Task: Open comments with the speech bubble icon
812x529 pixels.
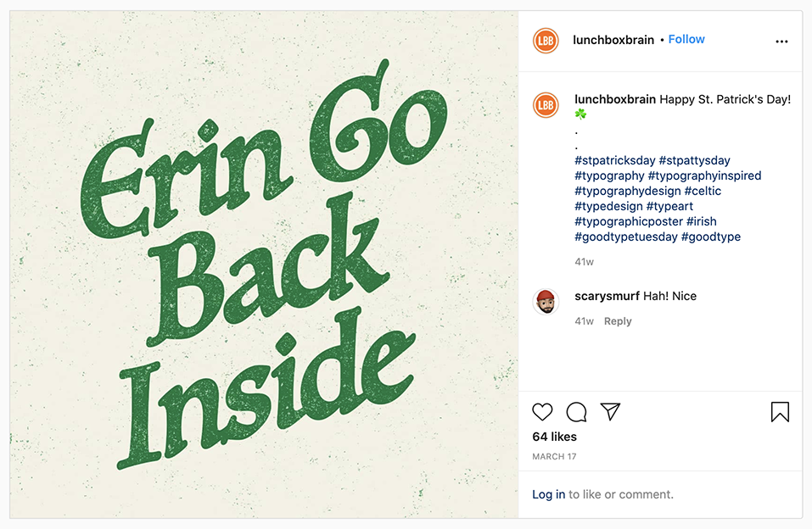Action: click(x=576, y=412)
